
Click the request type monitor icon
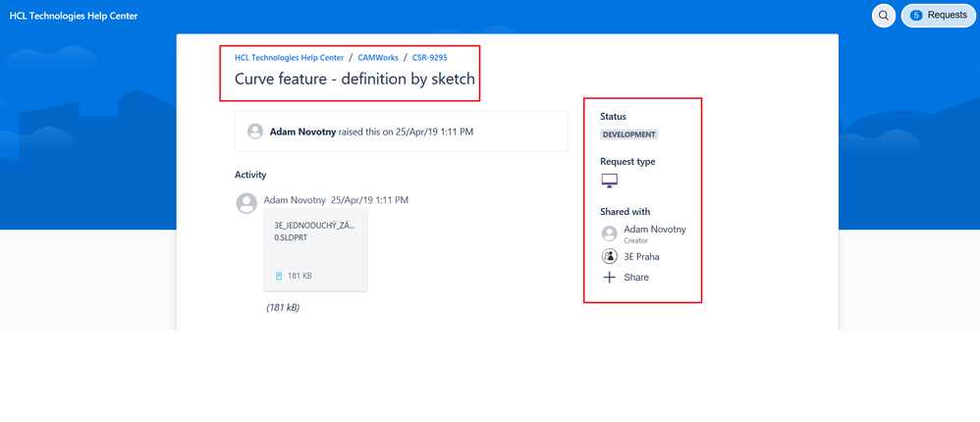(610, 181)
